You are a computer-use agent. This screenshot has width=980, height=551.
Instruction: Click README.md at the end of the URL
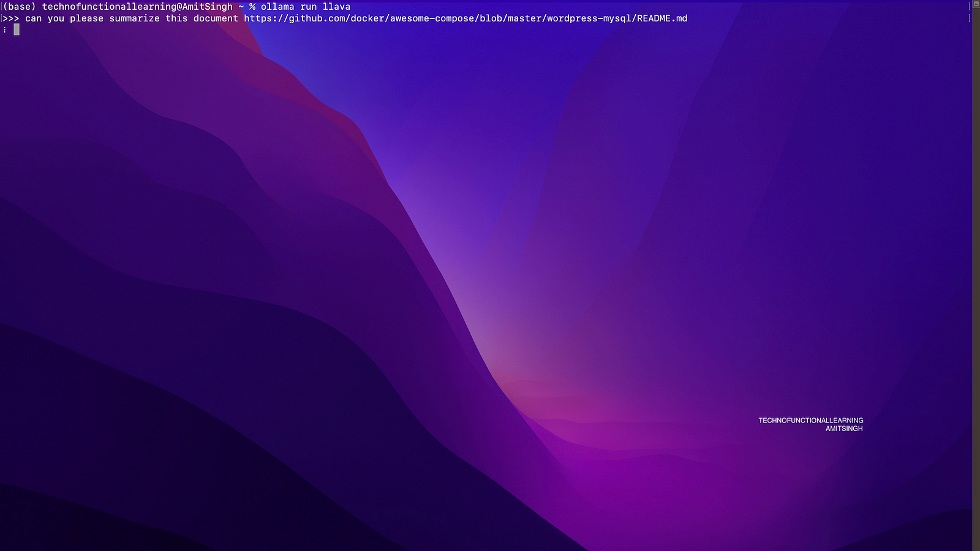[662, 18]
